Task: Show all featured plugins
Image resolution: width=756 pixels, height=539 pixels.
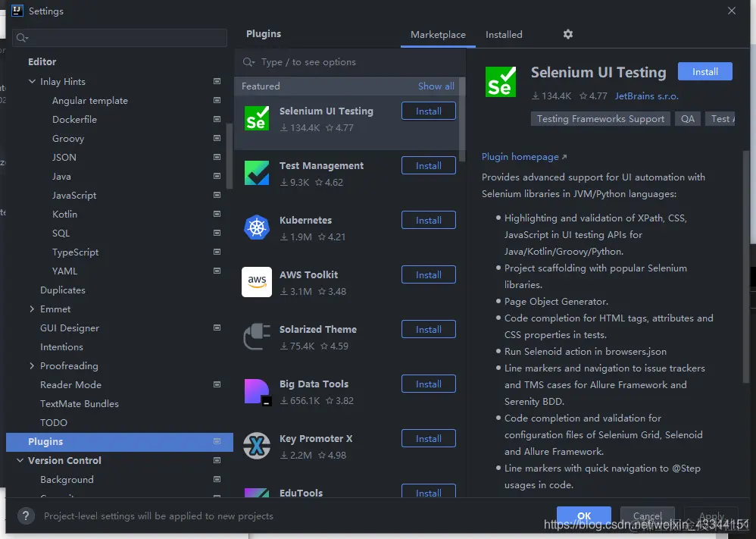Action: tap(436, 86)
